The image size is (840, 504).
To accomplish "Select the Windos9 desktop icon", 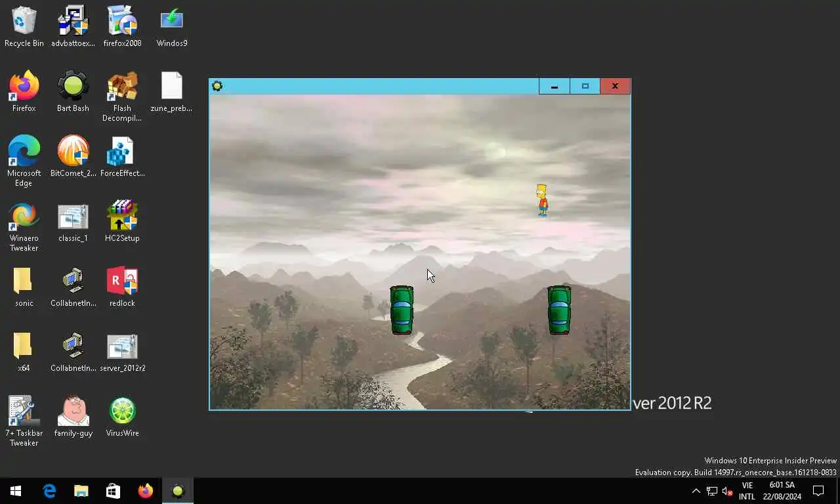I will click(172, 26).
